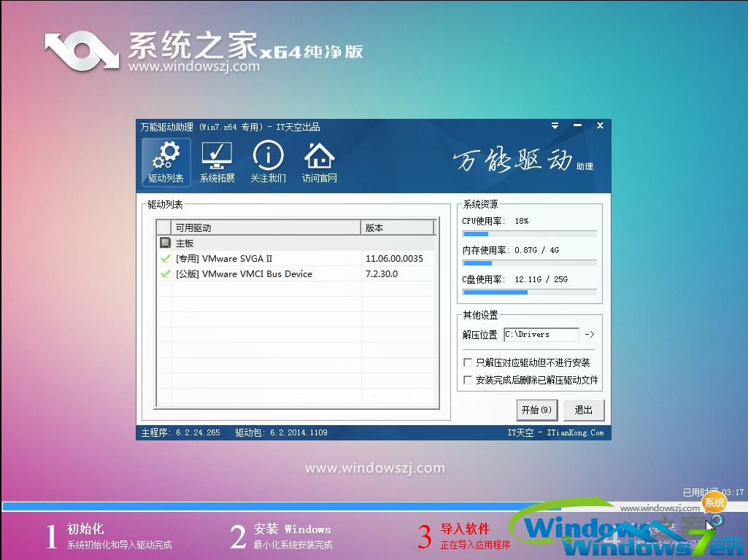Image resolution: width=748 pixels, height=560 pixels.
Task: Enable 安装完成后删除已解压驱动文件 option
Action: tap(468, 380)
